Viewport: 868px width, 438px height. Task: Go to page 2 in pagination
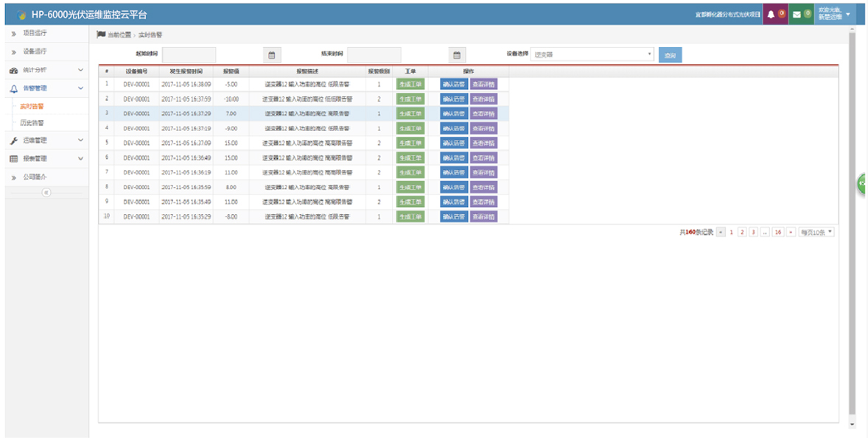click(742, 232)
